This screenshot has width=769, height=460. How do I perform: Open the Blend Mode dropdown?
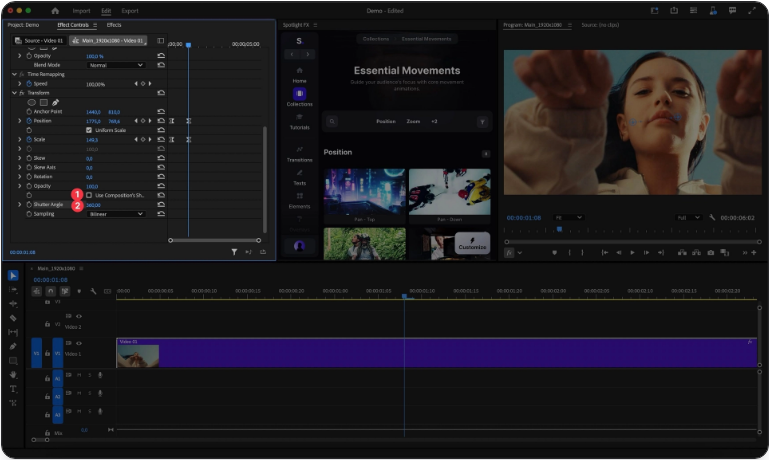click(116, 65)
